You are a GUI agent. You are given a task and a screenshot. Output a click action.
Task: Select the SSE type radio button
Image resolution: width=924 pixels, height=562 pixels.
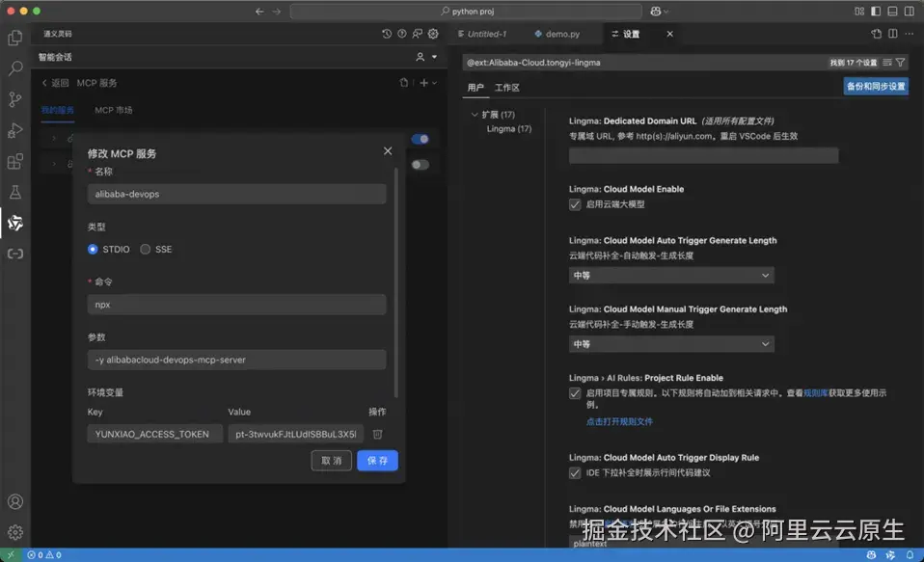point(145,249)
